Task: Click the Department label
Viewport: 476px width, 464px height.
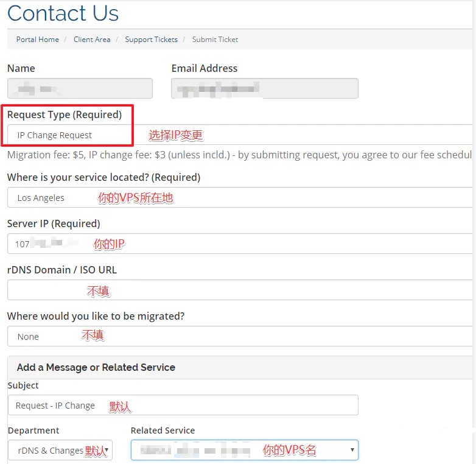Action: (x=33, y=431)
